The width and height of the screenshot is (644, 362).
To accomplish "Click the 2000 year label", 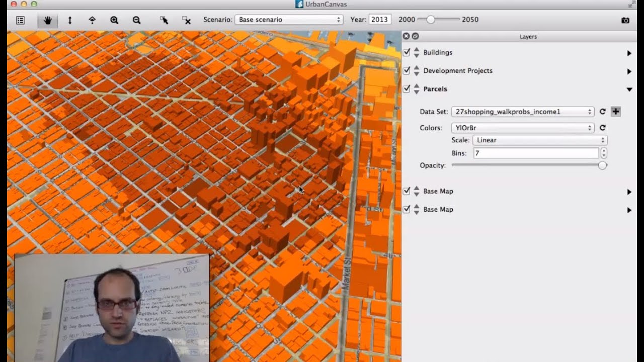I will pyautogui.click(x=407, y=20).
